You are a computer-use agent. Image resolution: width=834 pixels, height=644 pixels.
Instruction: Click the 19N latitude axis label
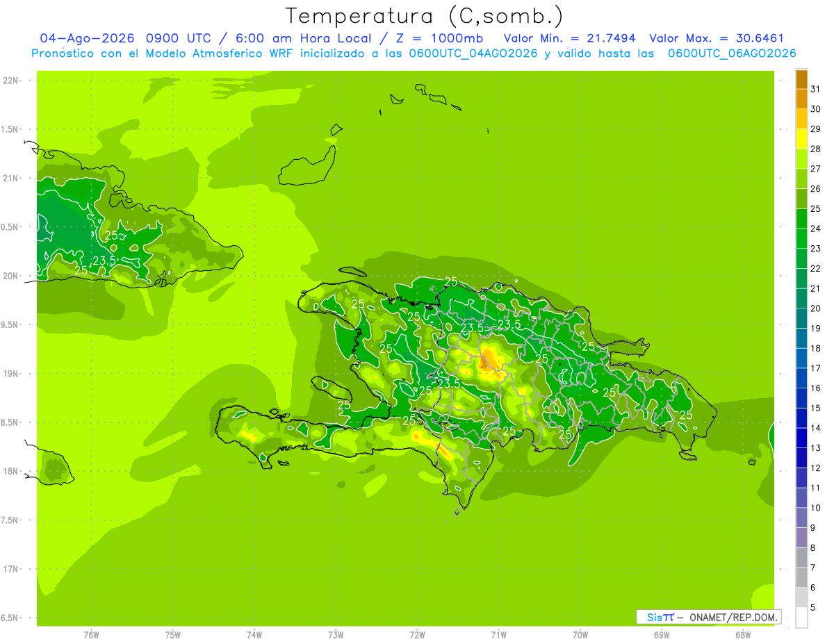click(x=12, y=374)
